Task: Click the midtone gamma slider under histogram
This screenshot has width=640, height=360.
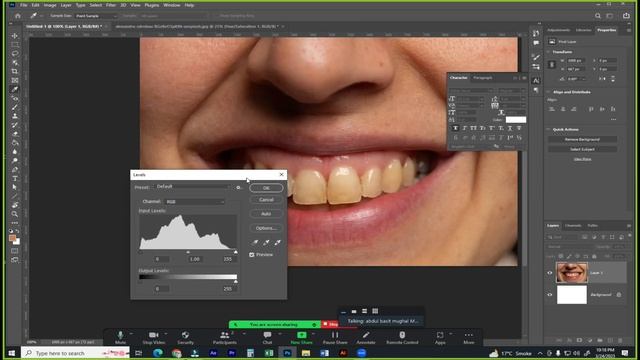Action: [188, 252]
